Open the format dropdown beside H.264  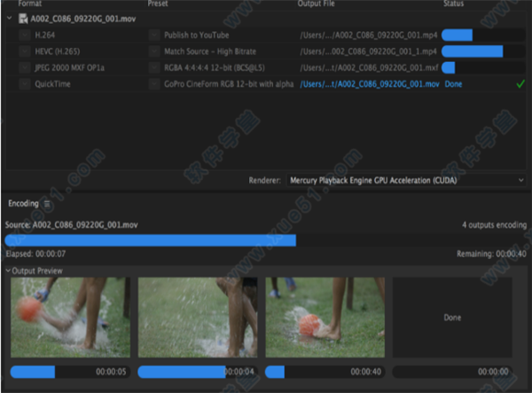pyautogui.click(x=24, y=35)
